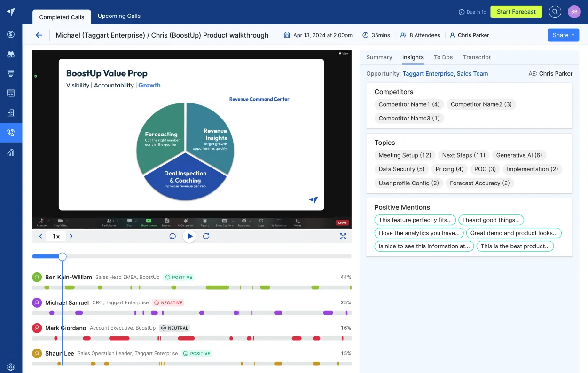Open the Share dropdown button
This screenshot has width=588, height=373.
click(x=563, y=35)
